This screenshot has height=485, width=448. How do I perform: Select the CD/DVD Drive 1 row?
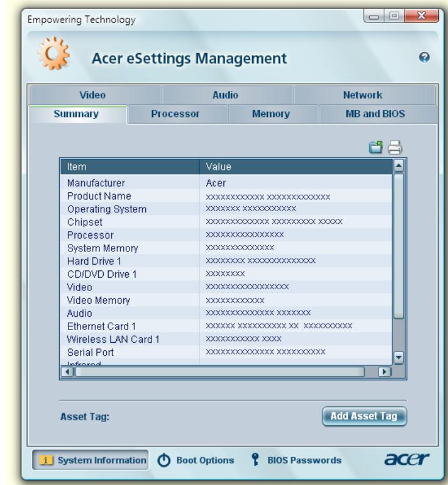tap(226, 274)
